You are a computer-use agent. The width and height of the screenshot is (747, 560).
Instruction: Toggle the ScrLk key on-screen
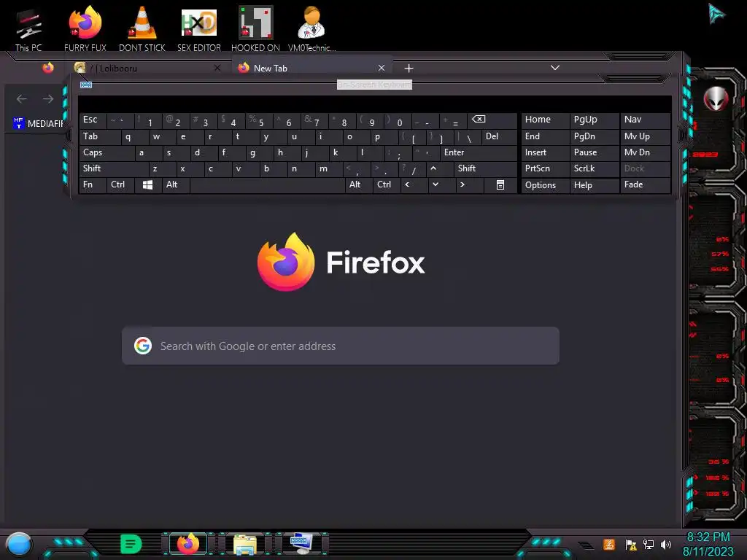595,168
